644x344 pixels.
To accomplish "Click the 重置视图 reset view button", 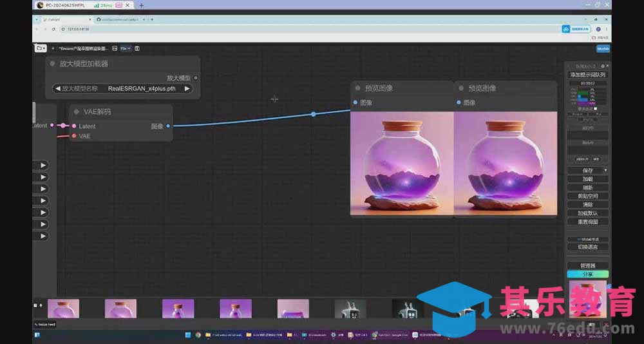I will point(588,222).
